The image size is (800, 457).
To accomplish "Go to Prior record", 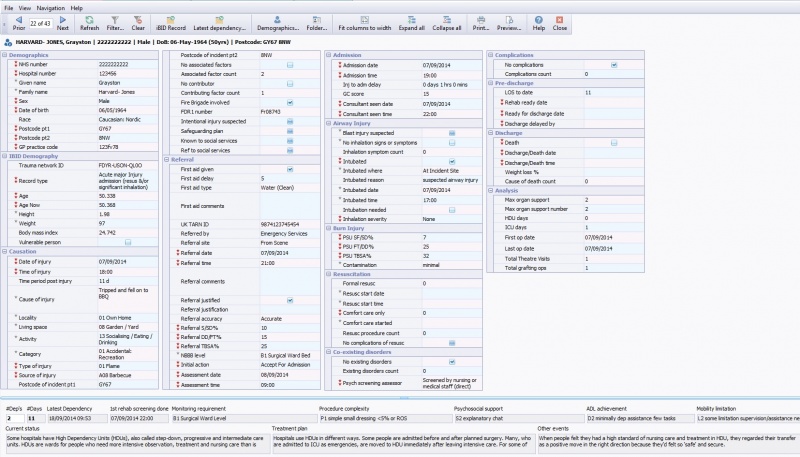I will point(19,23).
